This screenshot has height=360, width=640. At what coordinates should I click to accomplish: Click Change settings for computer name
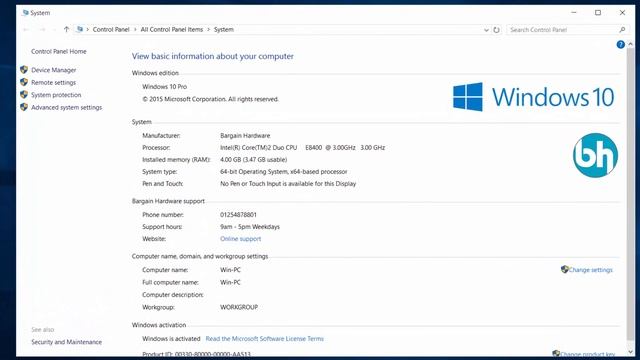click(x=591, y=270)
